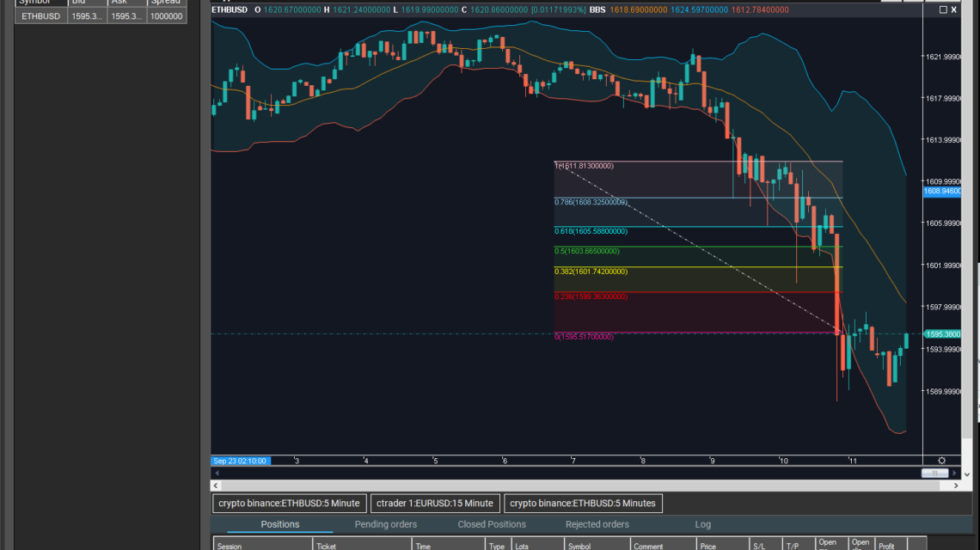Click the chart horizontal scrollbar thumb
The height and width of the screenshot is (550, 980).
click(934, 474)
